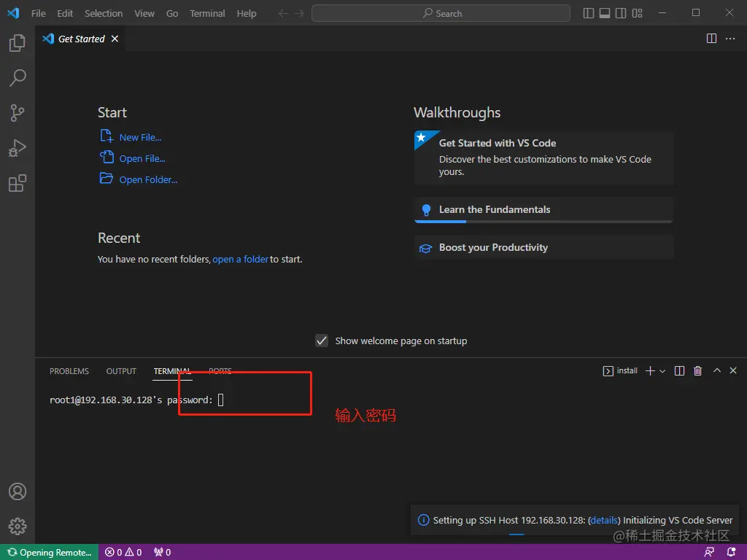Go back with the left arrow
Image resolution: width=747 pixels, height=560 pixels.
283,13
